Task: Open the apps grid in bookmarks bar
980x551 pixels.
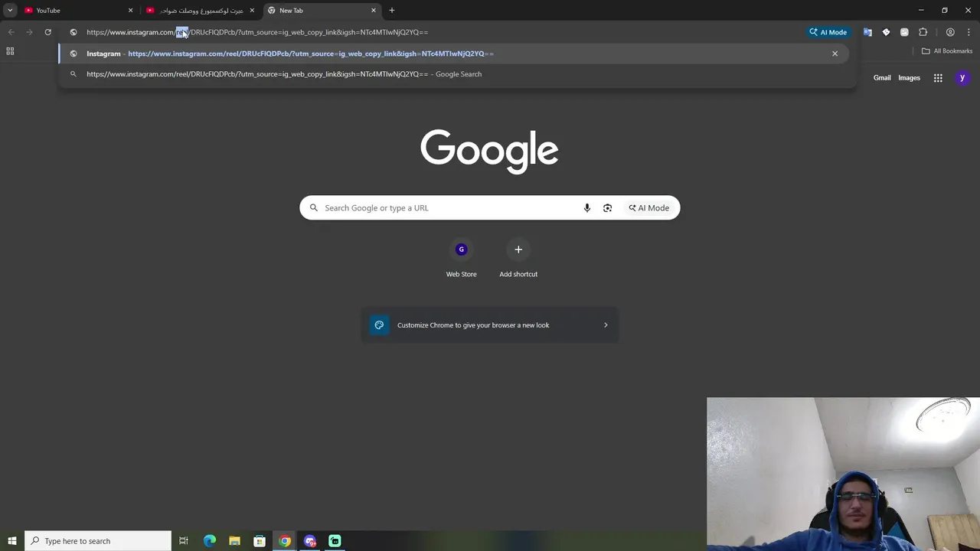Action: tap(10, 51)
